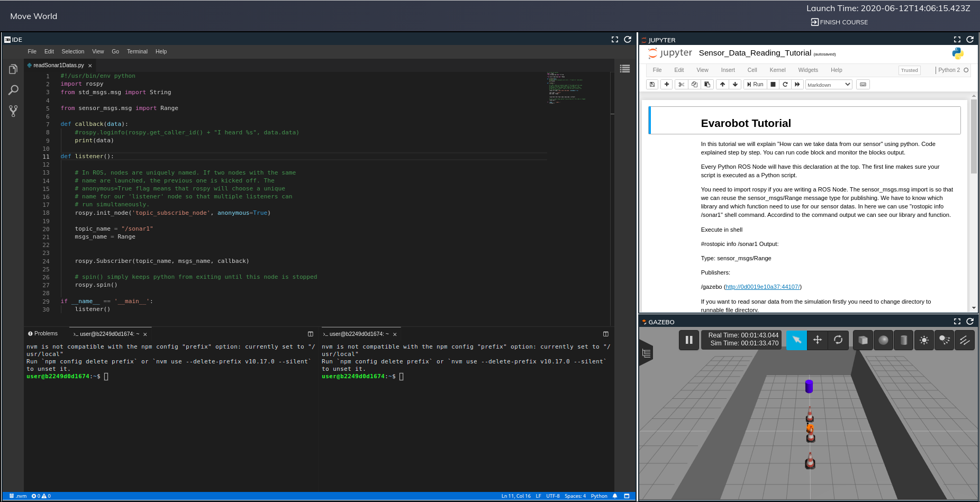This screenshot has height=502, width=980.
Task: Open the Jupyter Cell menu
Action: (x=752, y=70)
